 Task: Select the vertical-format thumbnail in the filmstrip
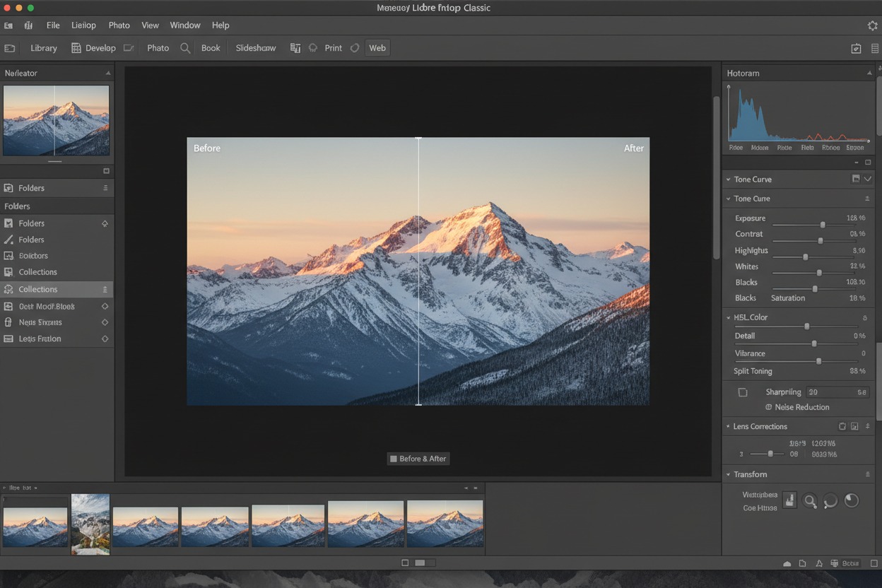pos(90,524)
